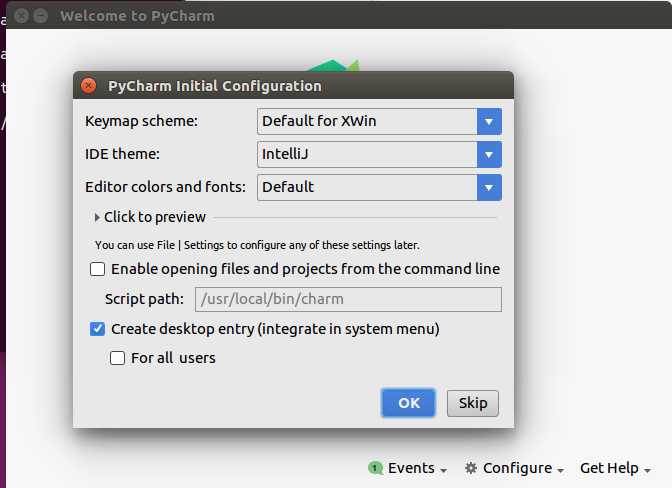The image size is (672, 488).
Task: Click the Script path label
Action: tap(144, 299)
